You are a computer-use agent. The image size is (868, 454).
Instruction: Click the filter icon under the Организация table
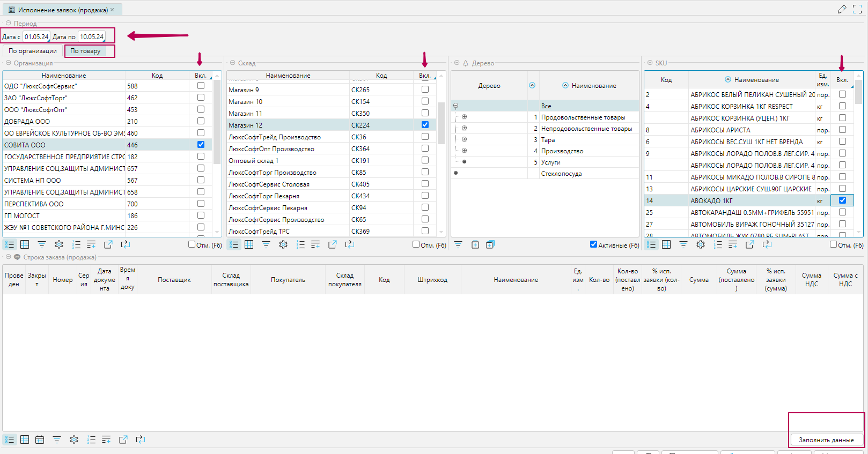42,244
